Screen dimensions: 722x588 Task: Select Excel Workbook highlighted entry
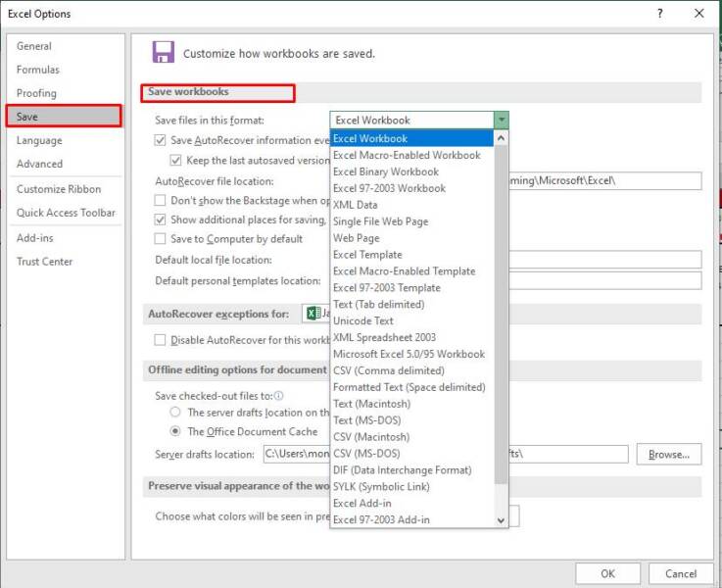click(x=412, y=138)
